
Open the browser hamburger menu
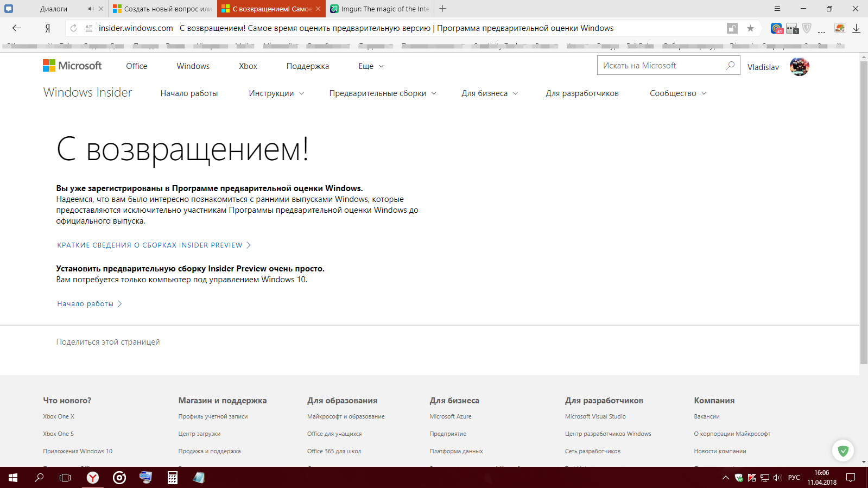[x=777, y=9]
